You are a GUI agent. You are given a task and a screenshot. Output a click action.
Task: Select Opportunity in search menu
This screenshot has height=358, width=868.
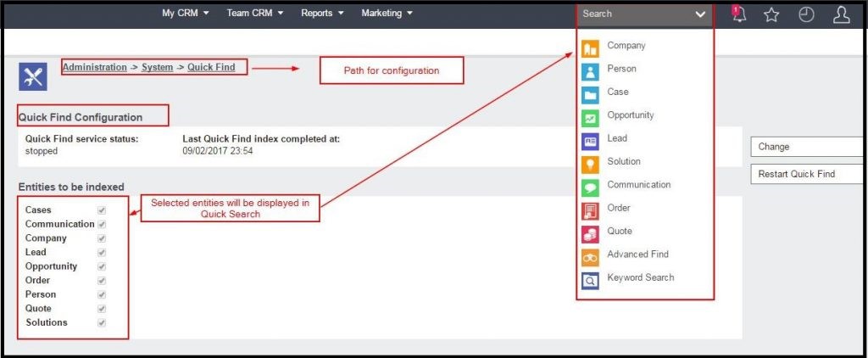click(631, 115)
